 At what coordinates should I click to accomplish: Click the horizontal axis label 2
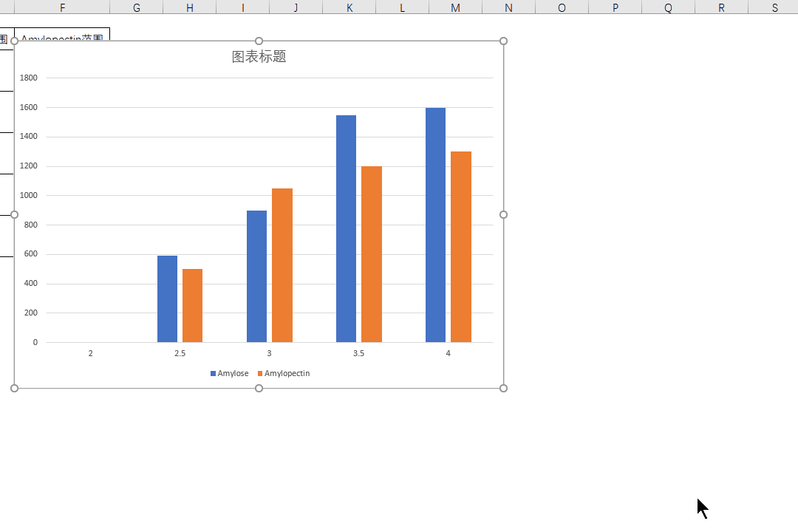(91, 353)
